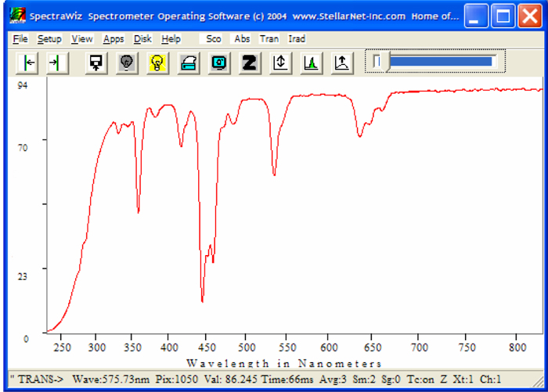This screenshot has width=548, height=392.
Task: Click the Xt:1 status entry
Action: point(463,379)
